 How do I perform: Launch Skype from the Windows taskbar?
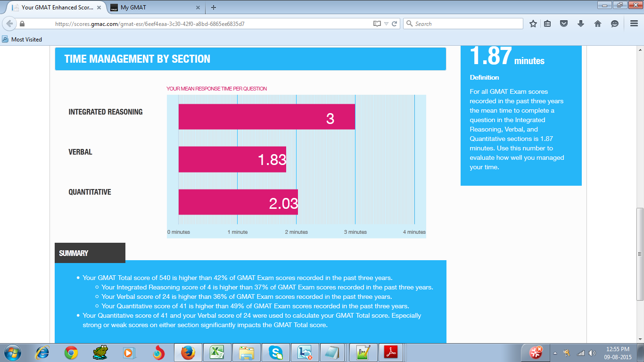(x=275, y=353)
